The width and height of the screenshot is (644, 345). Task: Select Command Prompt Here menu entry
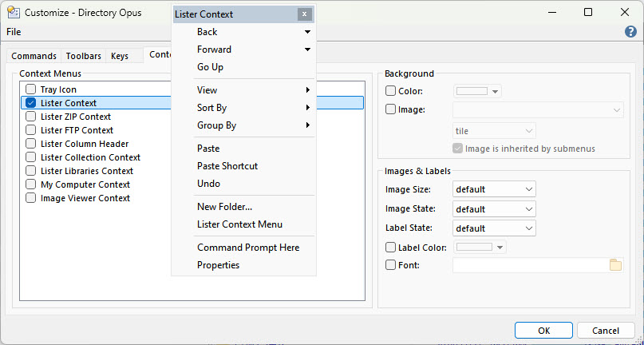pos(248,248)
